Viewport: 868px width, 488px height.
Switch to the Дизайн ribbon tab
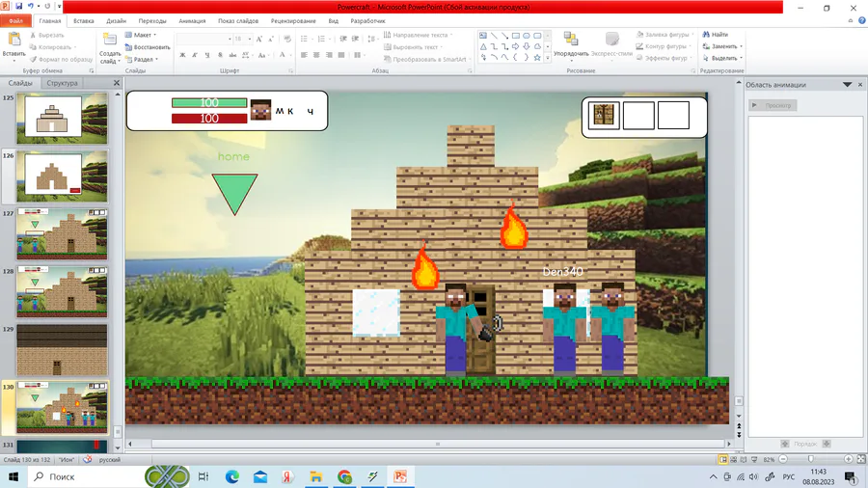tap(117, 21)
